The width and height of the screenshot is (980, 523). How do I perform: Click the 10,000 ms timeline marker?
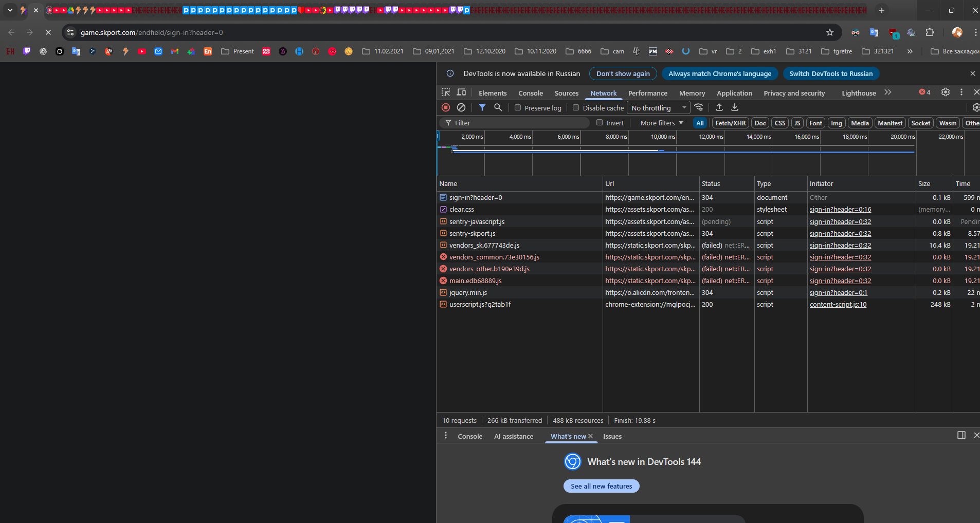(663, 137)
